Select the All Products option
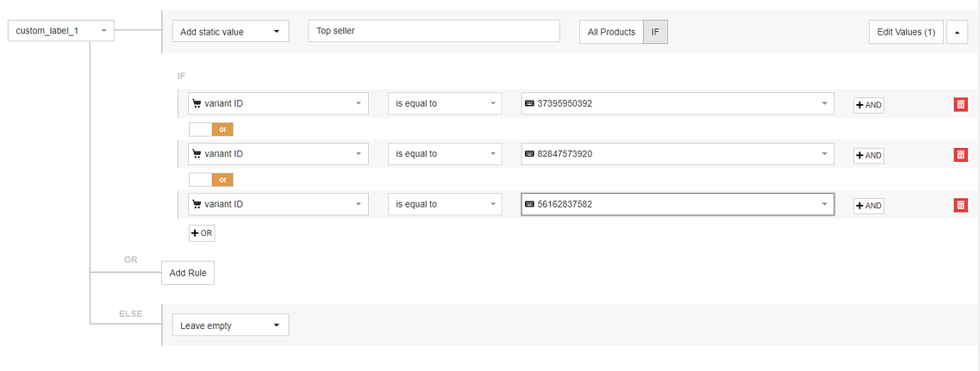The width and height of the screenshot is (980, 371). [x=611, y=32]
